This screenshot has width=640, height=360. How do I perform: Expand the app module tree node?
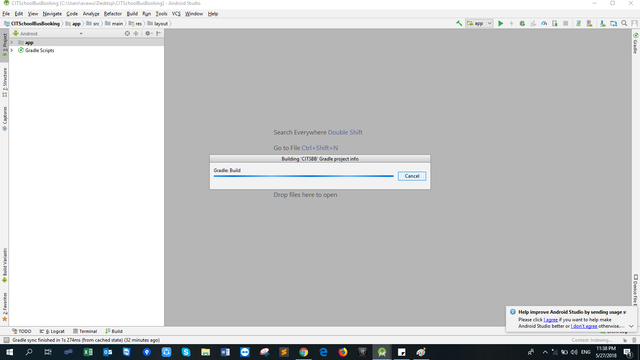coord(12,42)
